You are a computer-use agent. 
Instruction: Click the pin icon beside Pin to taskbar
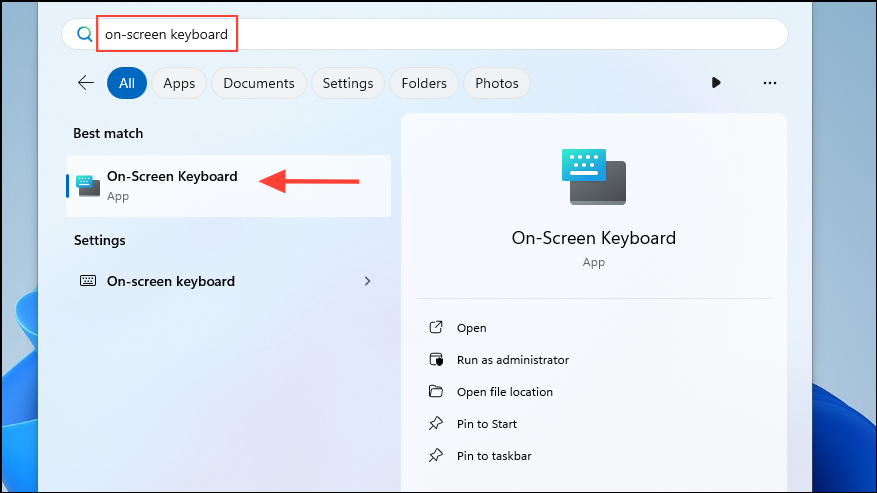click(436, 455)
